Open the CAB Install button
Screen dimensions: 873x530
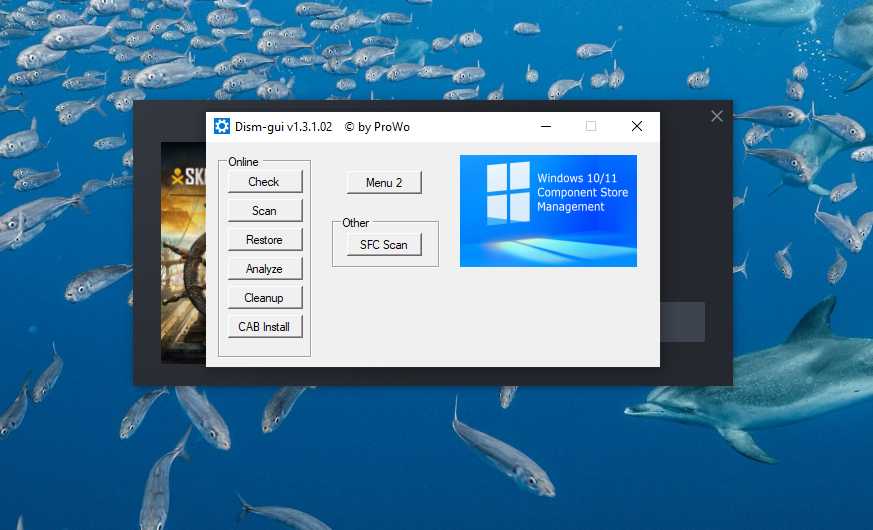tap(265, 327)
